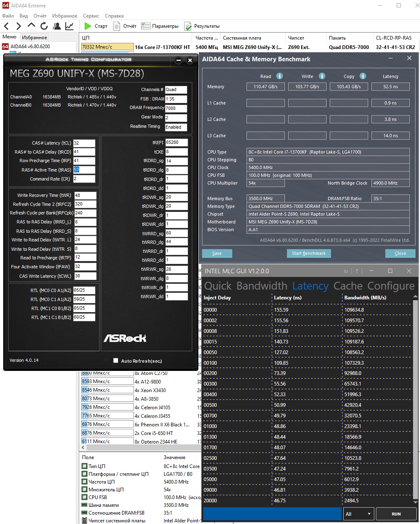The image size is (420, 524).
Task: Open the Избранное menu in menu bar
Action: point(64,16)
